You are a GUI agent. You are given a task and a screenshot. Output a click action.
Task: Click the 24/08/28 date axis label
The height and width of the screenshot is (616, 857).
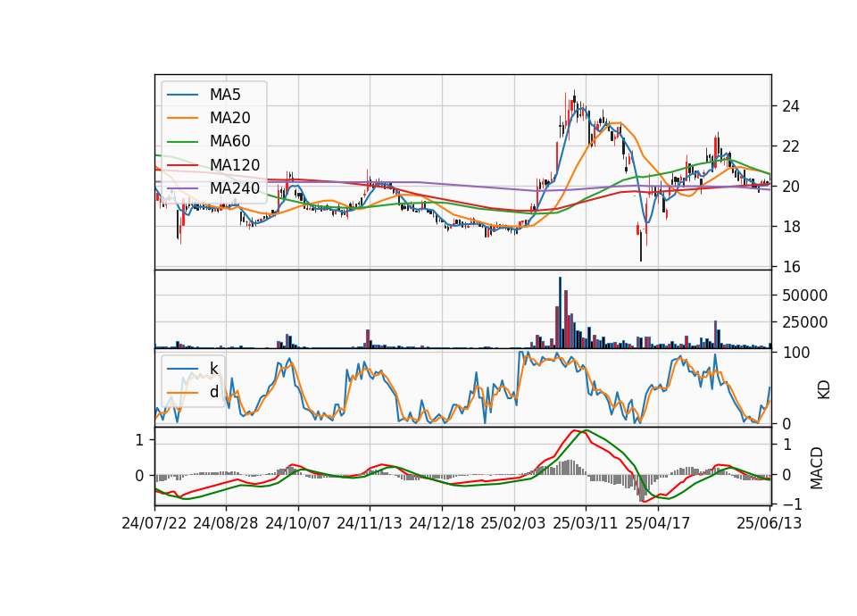coord(226,523)
